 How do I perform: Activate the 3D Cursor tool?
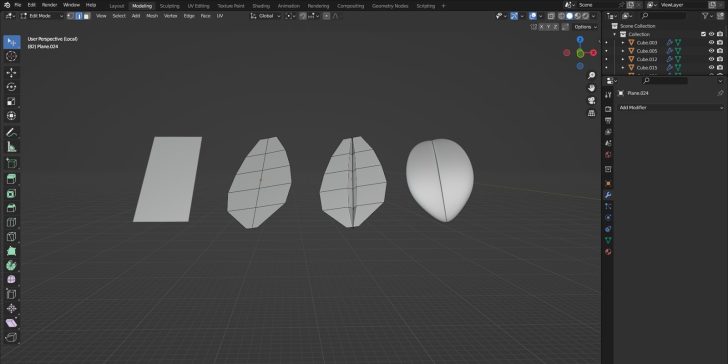pos(12,56)
